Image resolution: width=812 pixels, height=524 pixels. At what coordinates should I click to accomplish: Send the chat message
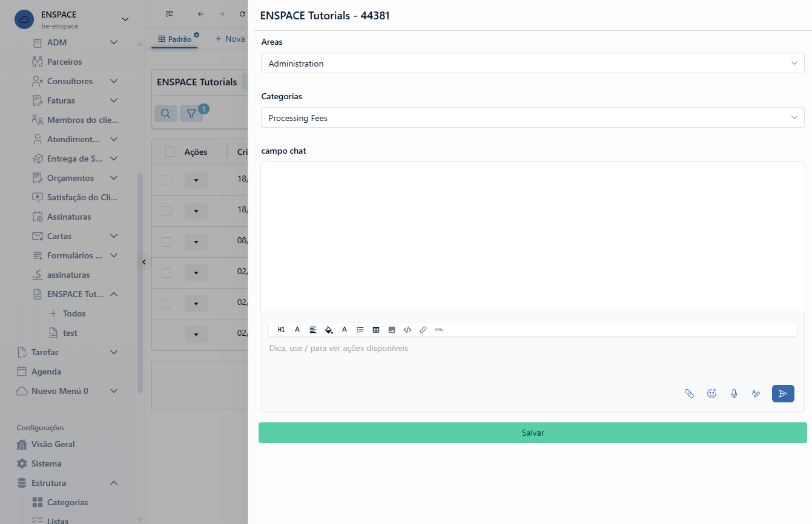point(783,393)
